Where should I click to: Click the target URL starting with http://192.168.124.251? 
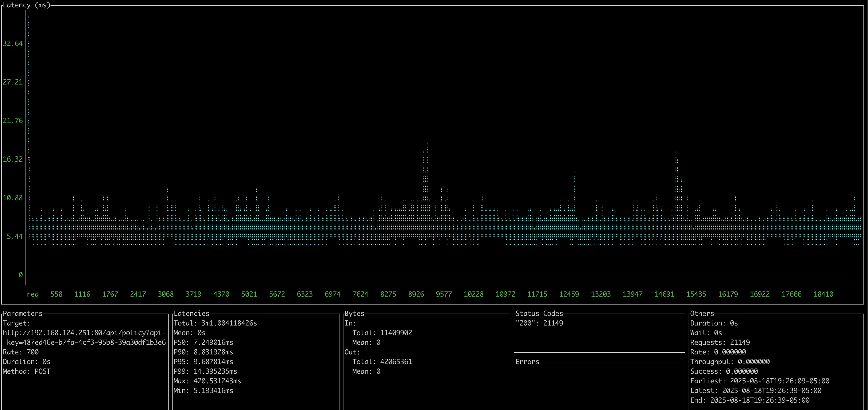point(84,338)
